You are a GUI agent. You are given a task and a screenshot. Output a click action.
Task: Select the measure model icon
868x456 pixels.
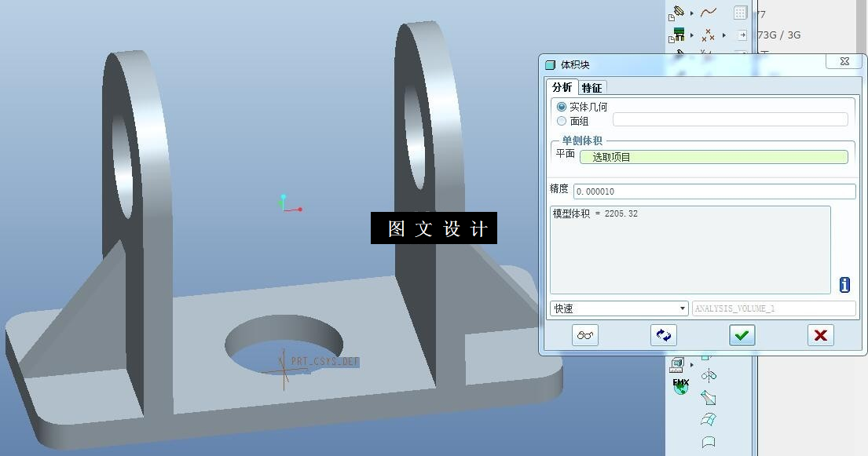(677, 364)
